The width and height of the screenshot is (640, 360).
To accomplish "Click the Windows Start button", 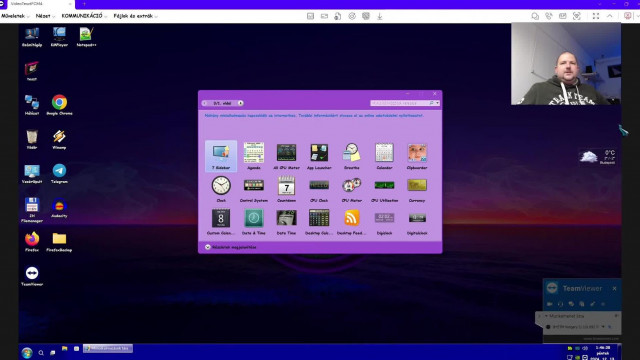I will [x=27, y=353].
